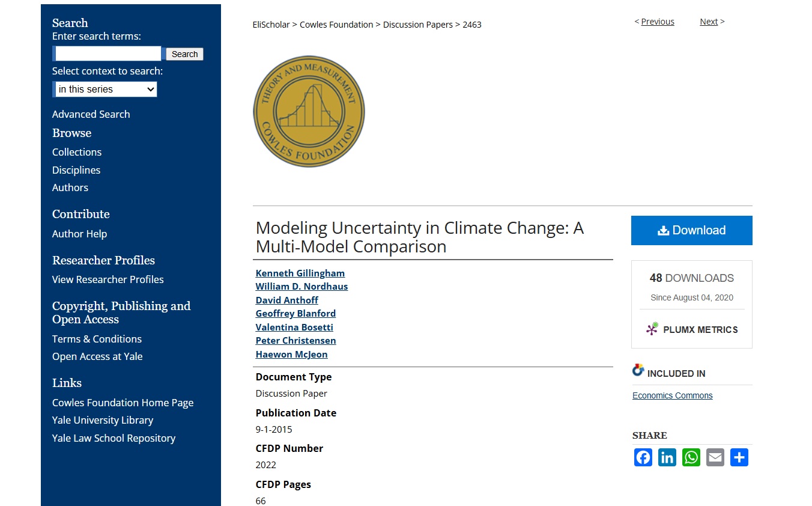Navigate to Discussion Papers in the breadcrumb
This screenshot has height=506, width=812.
418,25
